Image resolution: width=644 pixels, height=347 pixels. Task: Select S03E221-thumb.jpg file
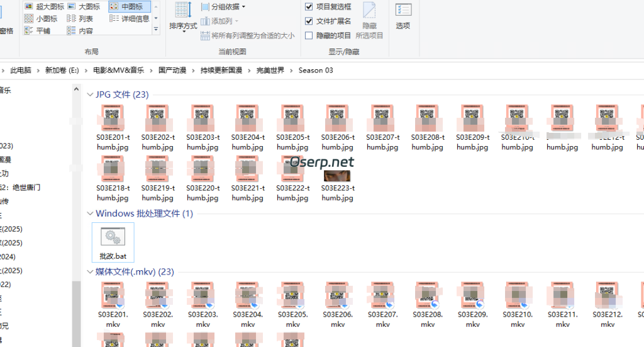[248, 178]
